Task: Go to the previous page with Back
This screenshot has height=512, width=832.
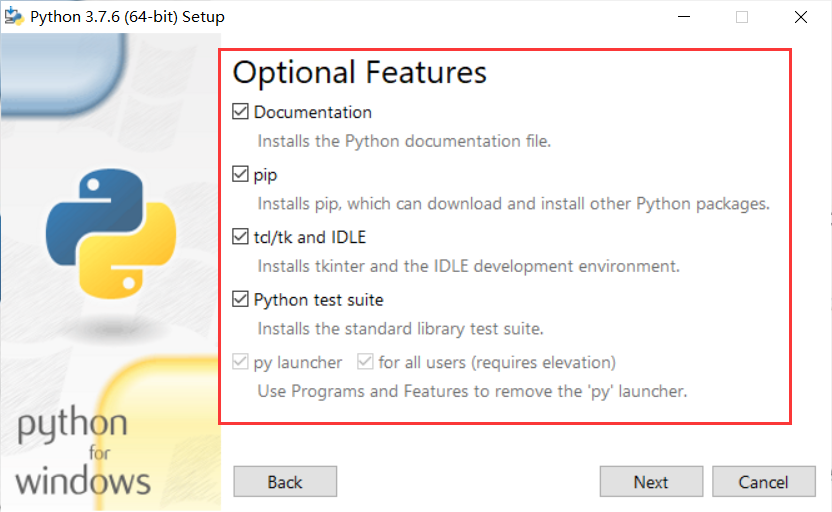Action: [285, 481]
